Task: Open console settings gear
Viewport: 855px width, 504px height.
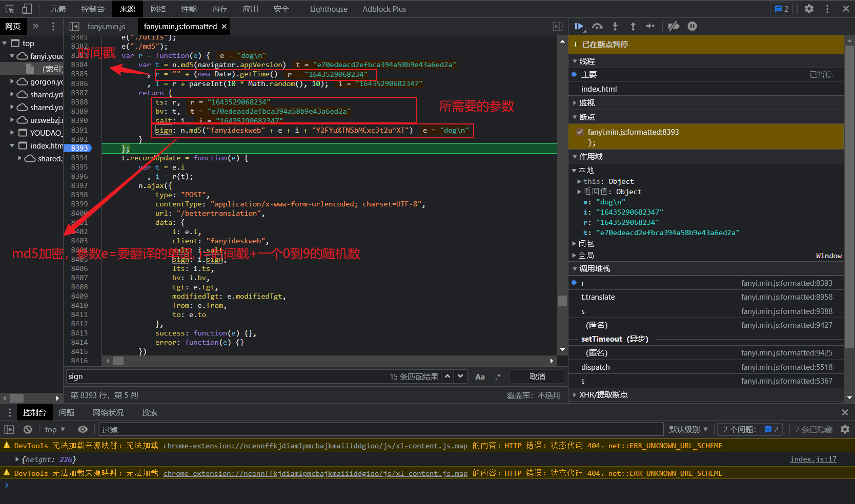Action: [x=845, y=429]
